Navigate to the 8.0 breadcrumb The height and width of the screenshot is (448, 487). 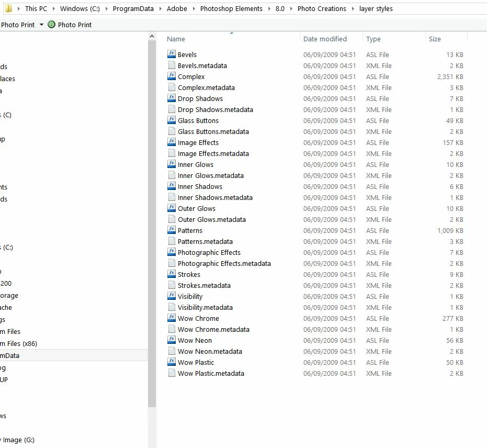pos(280,9)
